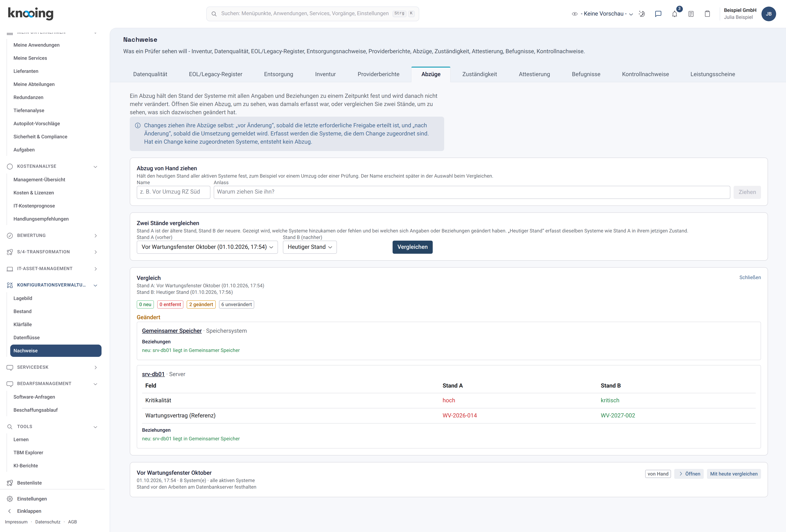Focus the Name input field

coord(174,192)
